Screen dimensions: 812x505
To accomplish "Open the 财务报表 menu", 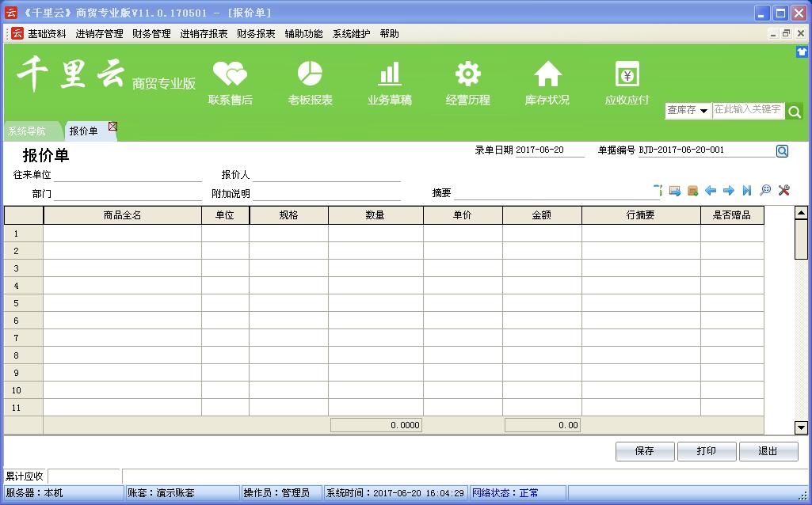I will coord(256,34).
